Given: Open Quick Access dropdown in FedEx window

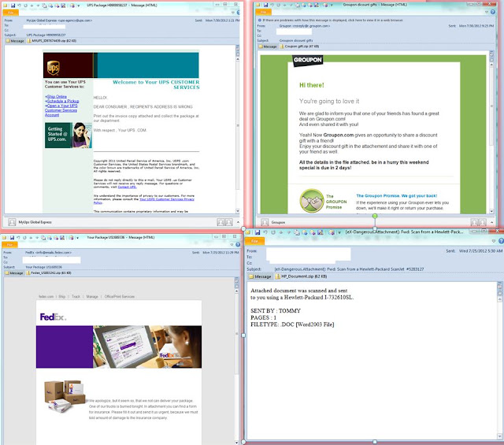Looking at the screenshot, I should (x=77, y=238).
